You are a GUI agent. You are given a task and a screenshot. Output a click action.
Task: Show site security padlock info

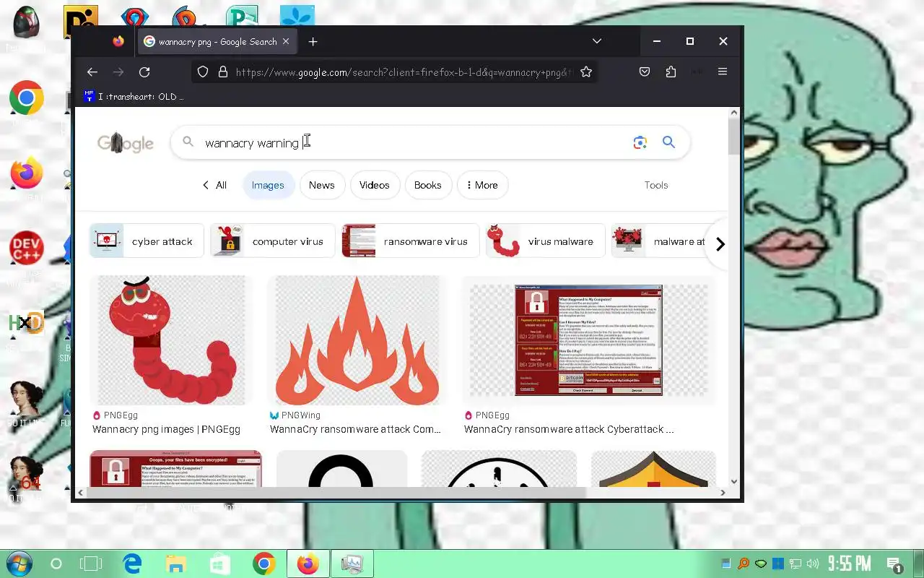coord(223,72)
